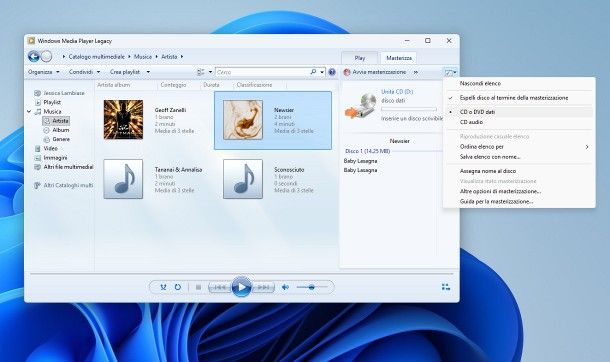Switch to Now Playing mode icon
Screen dimensions: 610x362
coord(446,287)
